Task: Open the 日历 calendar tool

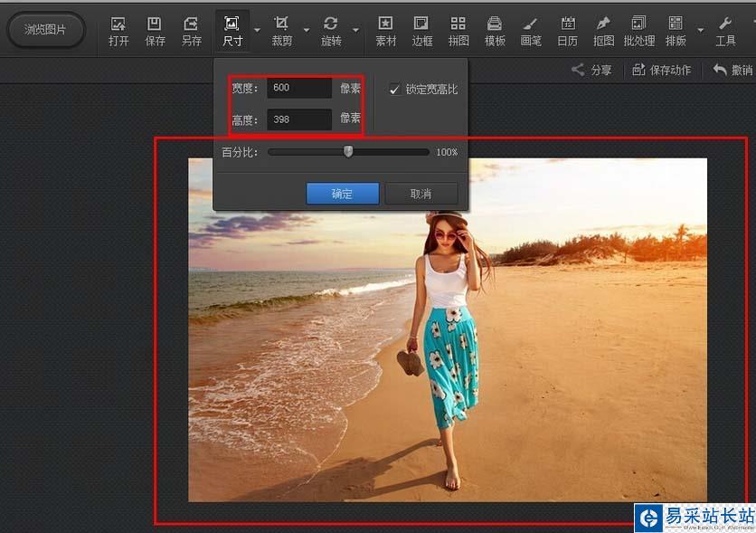Action: point(568,32)
